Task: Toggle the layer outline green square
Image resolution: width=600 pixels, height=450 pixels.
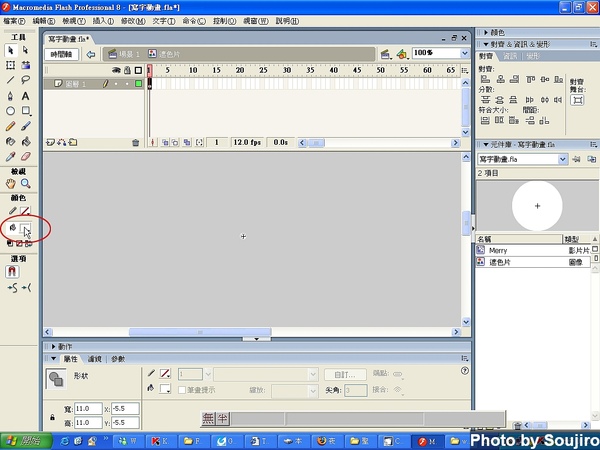Action: point(139,84)
